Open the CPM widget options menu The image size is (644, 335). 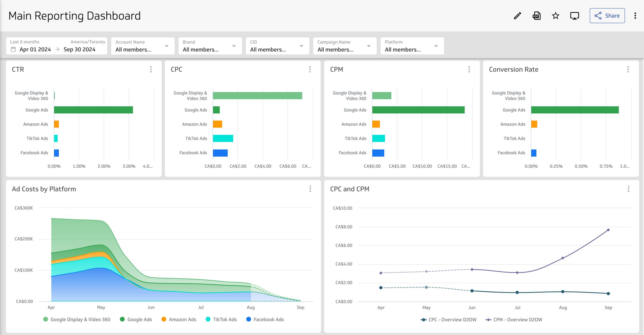pos(469,69)
